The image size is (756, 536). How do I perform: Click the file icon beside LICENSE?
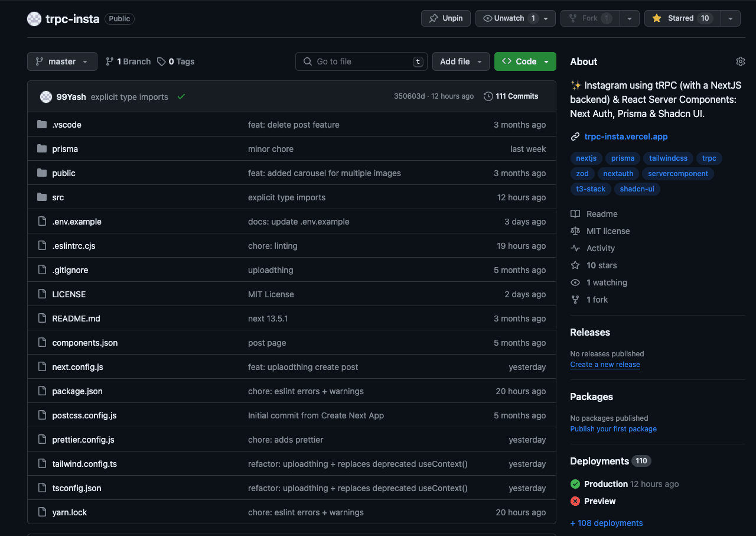[42, 294]
